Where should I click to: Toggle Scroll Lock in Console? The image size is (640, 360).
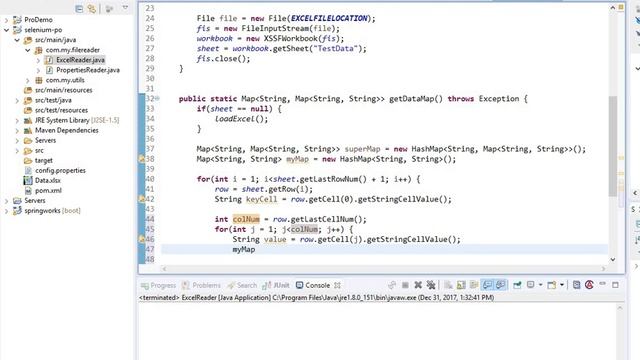461,285
